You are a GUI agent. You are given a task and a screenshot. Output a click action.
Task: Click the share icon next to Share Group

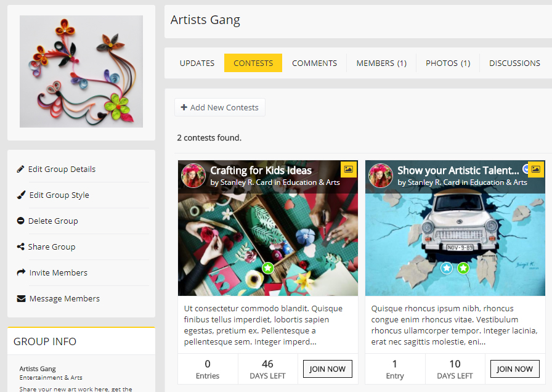[x=21, y=247]
